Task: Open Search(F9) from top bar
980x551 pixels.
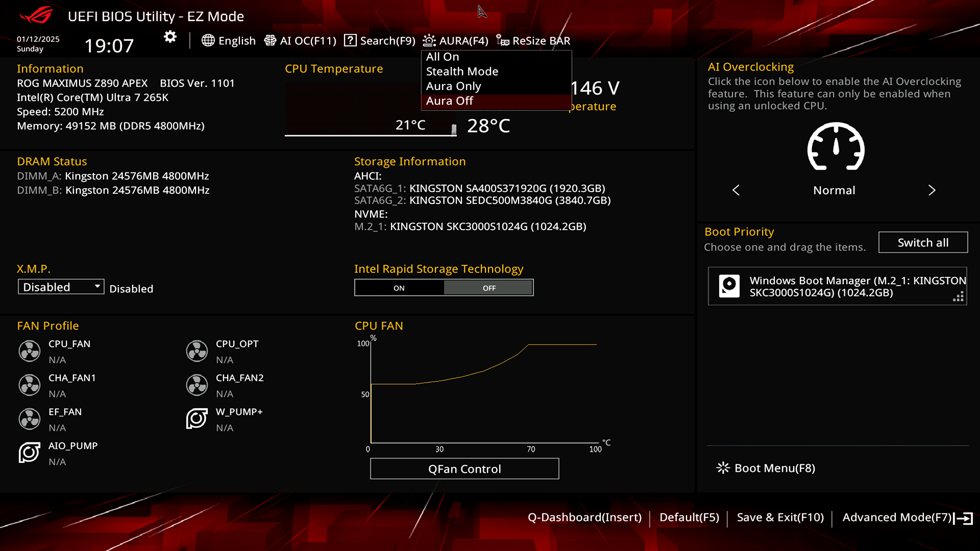Action: pyautogui.click(x=388, y=41)
